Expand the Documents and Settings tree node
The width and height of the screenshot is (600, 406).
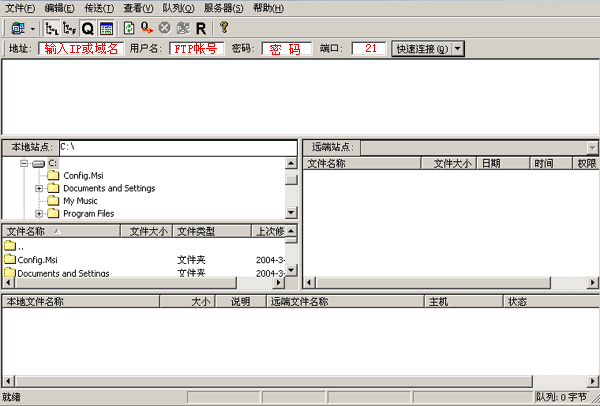point(39,188)
